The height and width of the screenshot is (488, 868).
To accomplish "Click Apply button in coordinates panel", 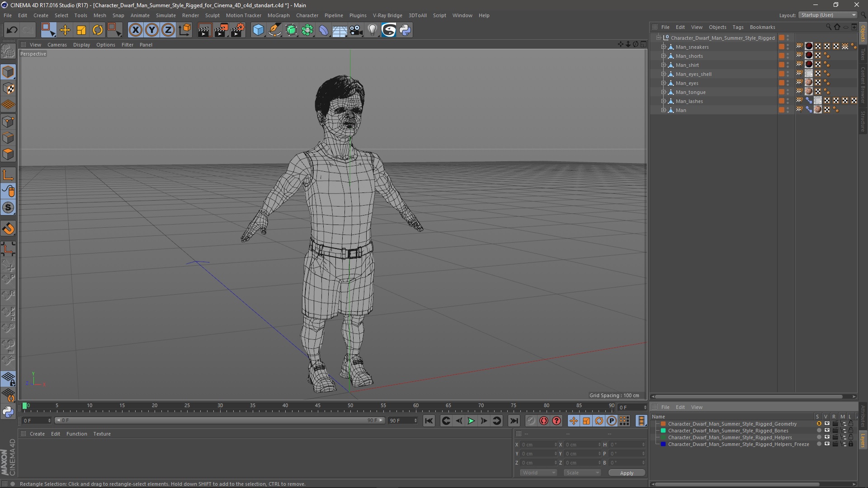I will [627, 473].
